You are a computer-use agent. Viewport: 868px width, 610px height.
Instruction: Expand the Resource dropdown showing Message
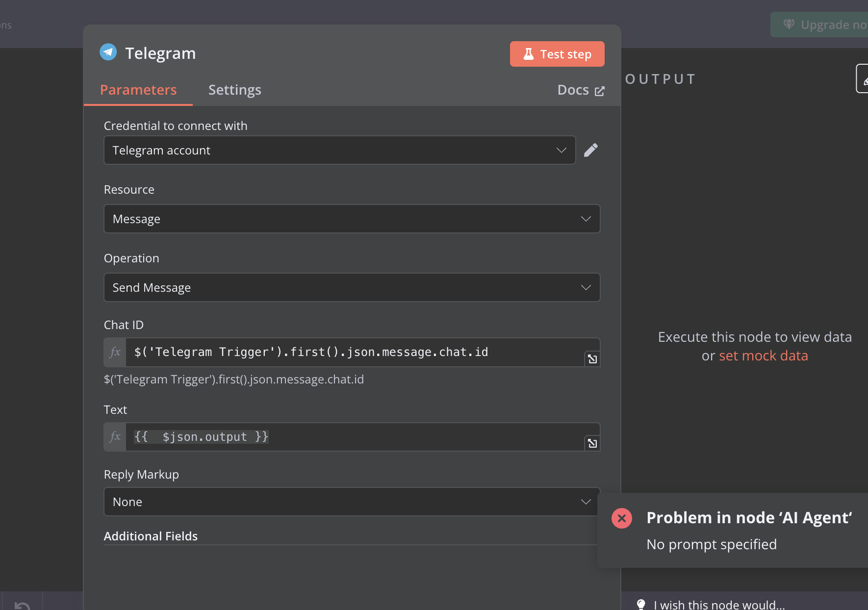click(x=352, y=219)
